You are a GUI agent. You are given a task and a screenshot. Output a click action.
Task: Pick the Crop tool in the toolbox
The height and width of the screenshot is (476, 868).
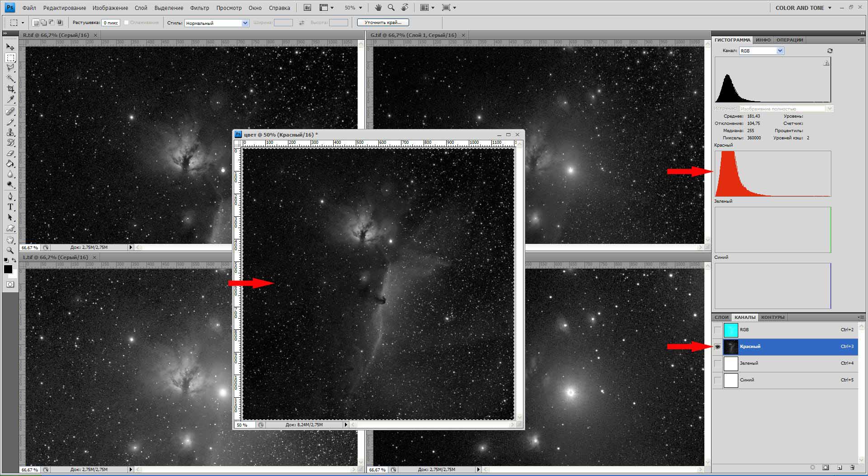pos(10,89)
